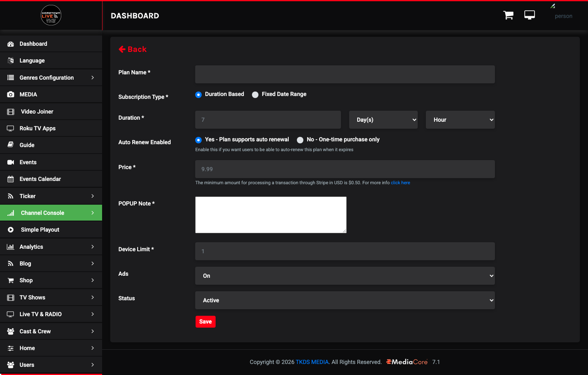Image resolution: width=588 pixels, height=375 pixels.
Task: Open Stripe 'click here' info link
Action: [x=401, y=183]
